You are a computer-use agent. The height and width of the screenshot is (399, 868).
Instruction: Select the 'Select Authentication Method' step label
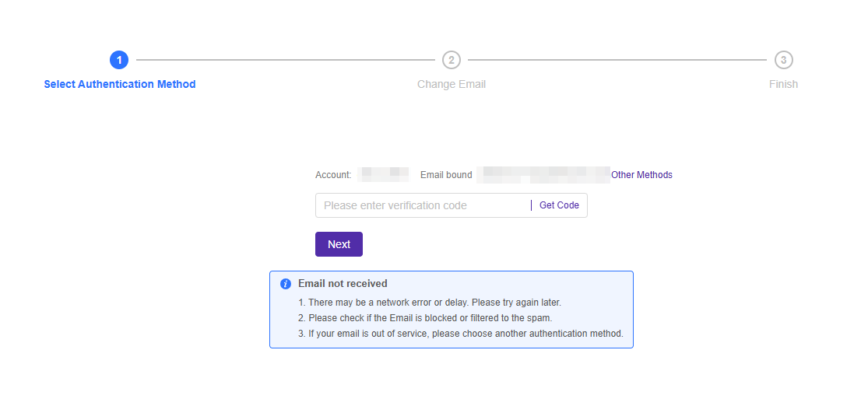120,84
